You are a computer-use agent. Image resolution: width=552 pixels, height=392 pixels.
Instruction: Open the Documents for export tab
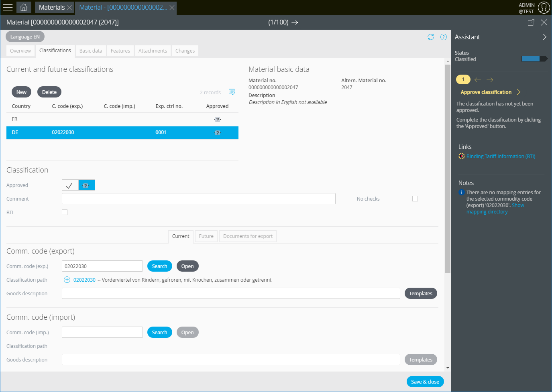point(248,236)
